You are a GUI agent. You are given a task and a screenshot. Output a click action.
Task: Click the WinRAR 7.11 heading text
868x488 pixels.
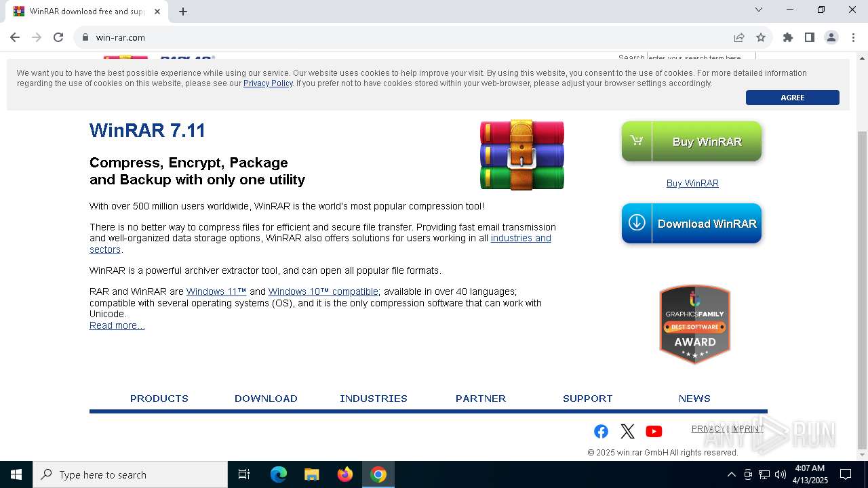coord(147,130)
